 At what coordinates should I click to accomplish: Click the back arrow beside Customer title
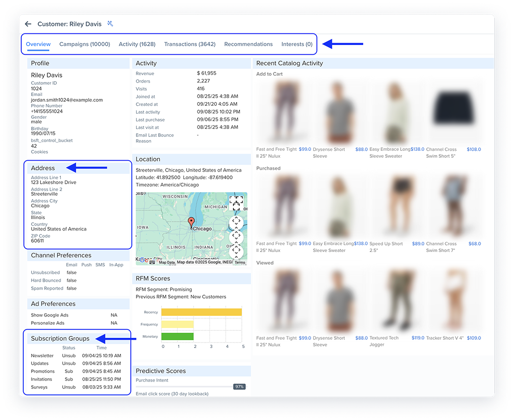coord(28,24)
